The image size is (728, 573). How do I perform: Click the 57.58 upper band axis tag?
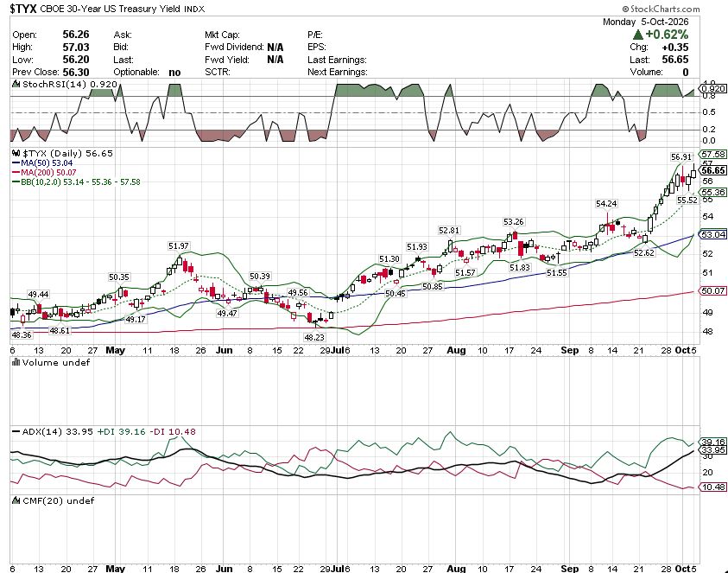coord(713,155)
